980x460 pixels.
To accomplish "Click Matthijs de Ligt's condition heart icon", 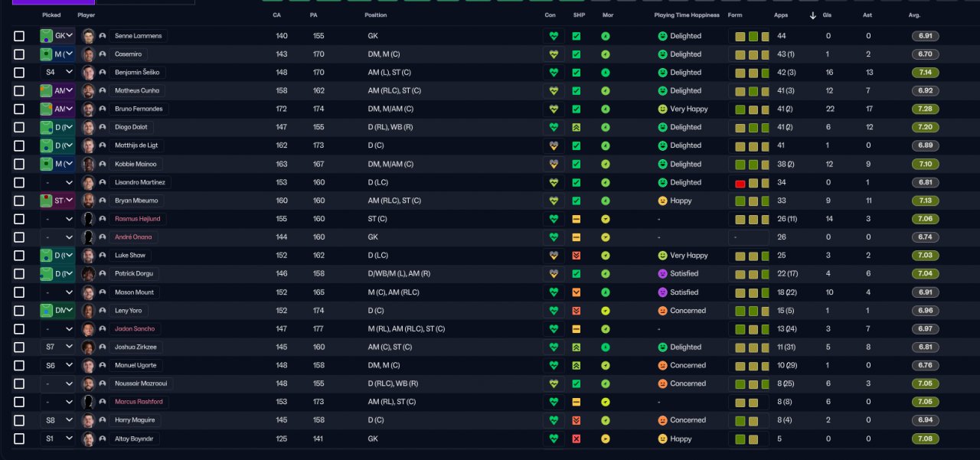I will click(554, 145).
